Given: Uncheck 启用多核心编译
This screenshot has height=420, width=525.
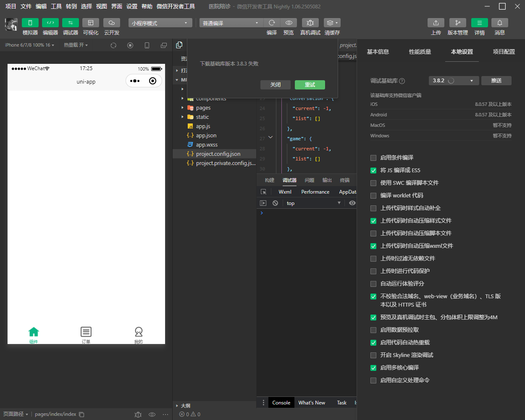Looking at the screenshot, I should pyautogui.click(x=373, y=368).
